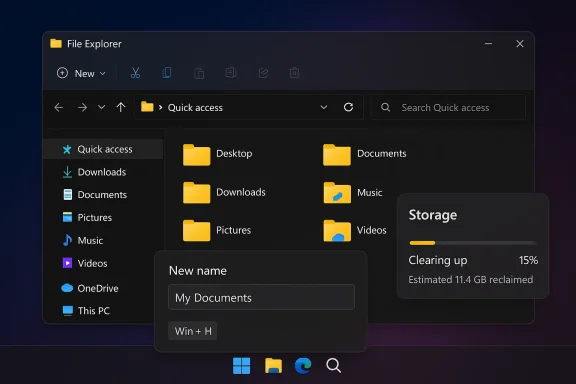Minimize the File Explorer window
This screenshot has width=576, height=384.
pos(488,44)
